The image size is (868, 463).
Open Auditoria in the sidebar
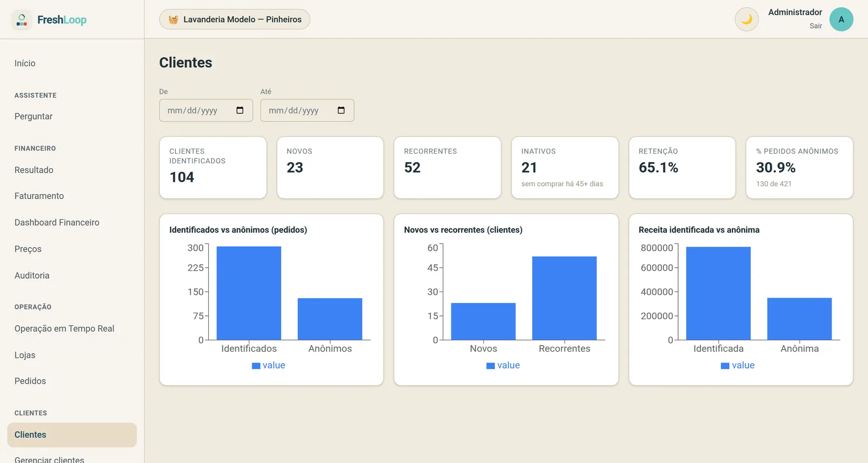32,275
